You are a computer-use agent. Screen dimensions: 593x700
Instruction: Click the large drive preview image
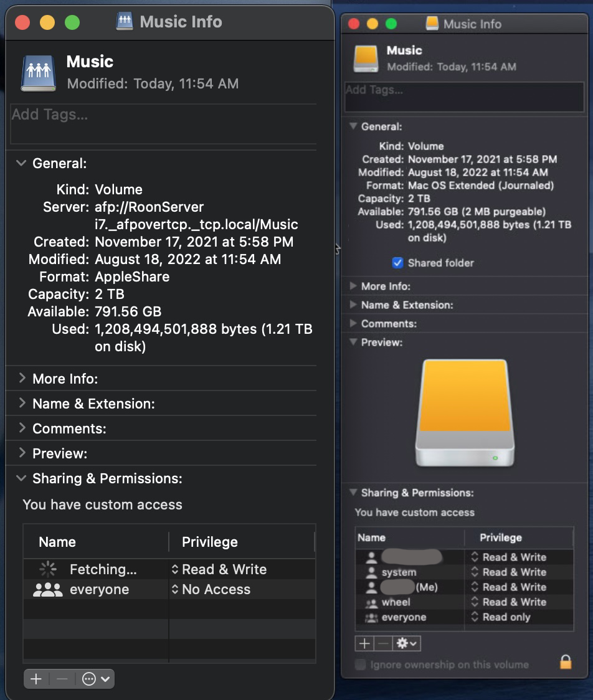coord(465,413)
